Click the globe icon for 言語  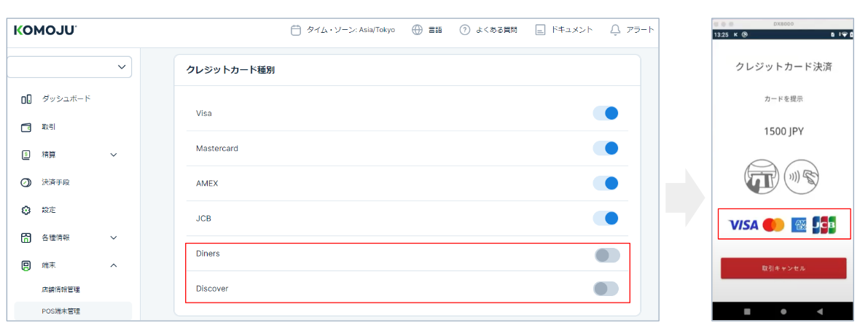click(418, 30)
